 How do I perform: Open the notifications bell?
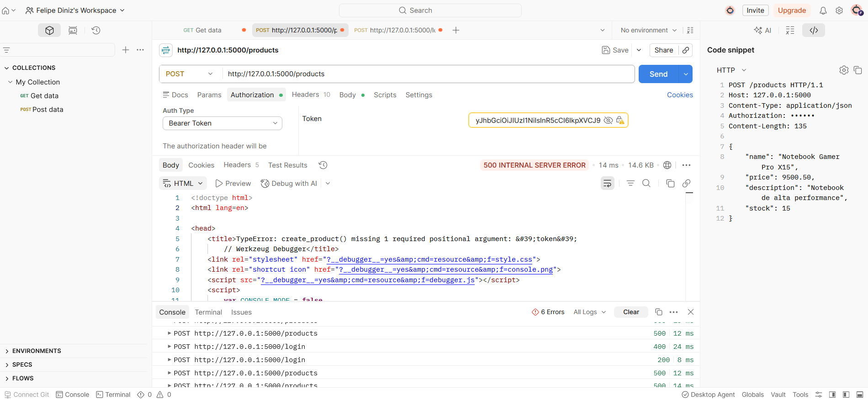coord(823,11)
